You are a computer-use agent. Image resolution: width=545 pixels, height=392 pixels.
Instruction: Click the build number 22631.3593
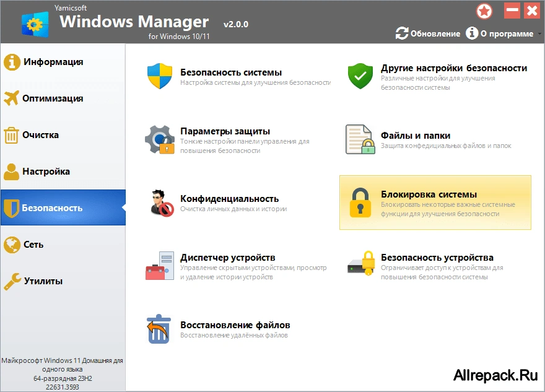click(x=62, y=387)
